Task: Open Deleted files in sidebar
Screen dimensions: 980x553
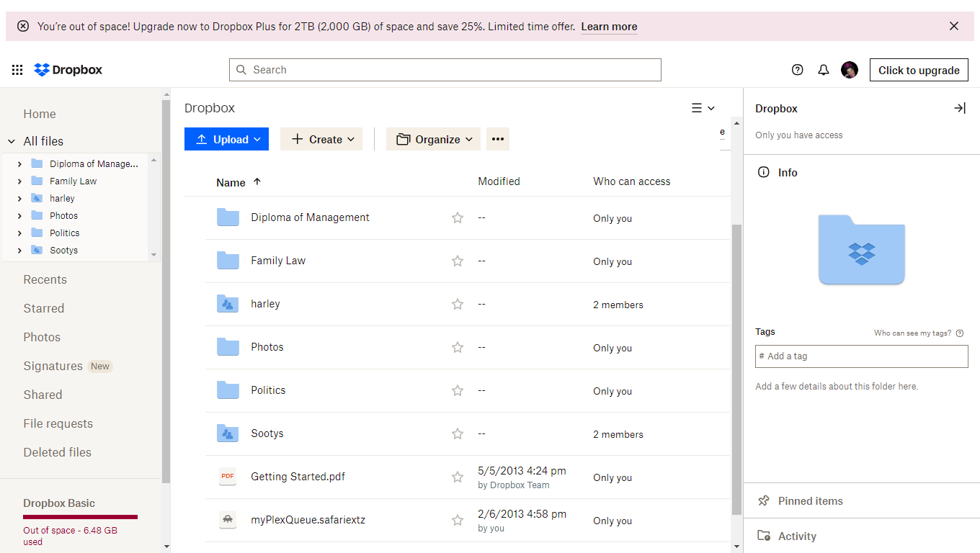Action: point(58,452)
